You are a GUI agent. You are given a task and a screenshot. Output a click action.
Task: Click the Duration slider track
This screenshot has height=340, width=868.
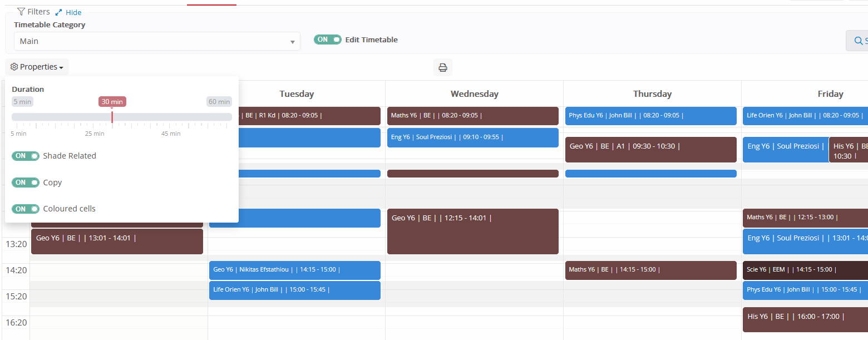click(121, 117)
